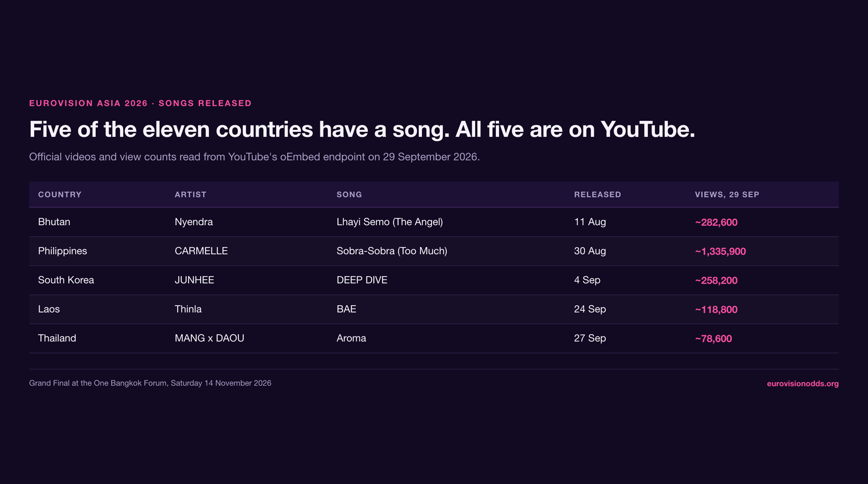Select the South Korea country cell
This screenshot has height=484, width=868.
point(66,280)
